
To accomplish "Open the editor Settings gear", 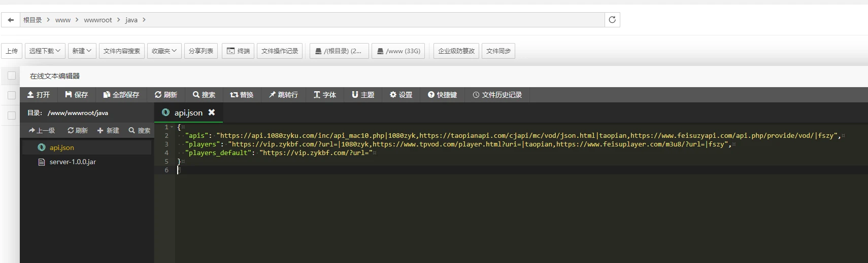I will pos(400,95).
